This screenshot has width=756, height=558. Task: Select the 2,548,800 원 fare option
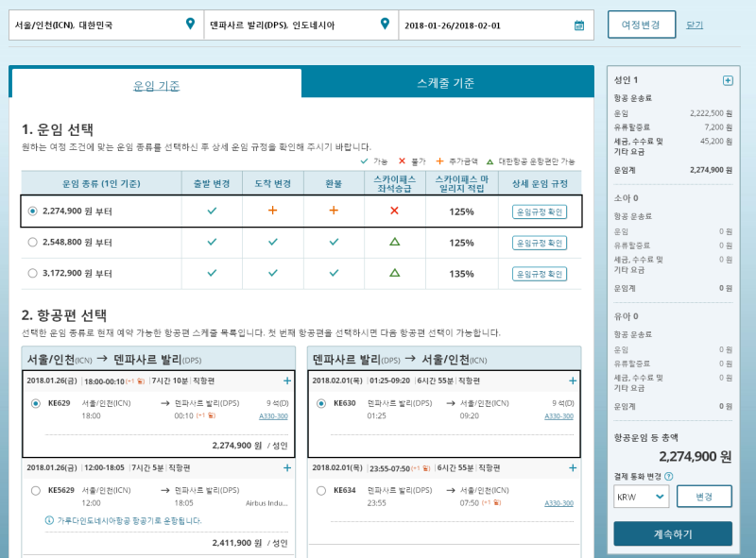[x=32, y=243]
